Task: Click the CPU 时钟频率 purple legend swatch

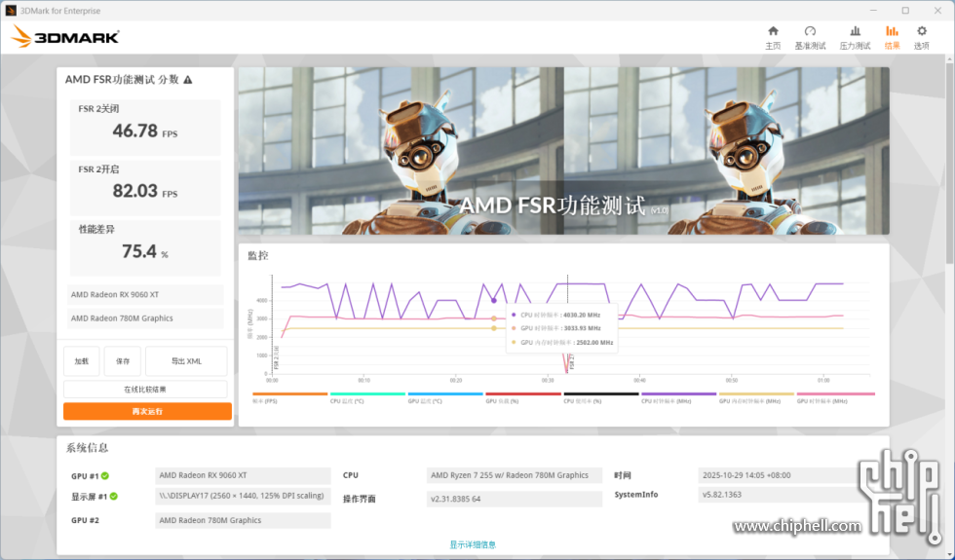Action: click(679, 394)
